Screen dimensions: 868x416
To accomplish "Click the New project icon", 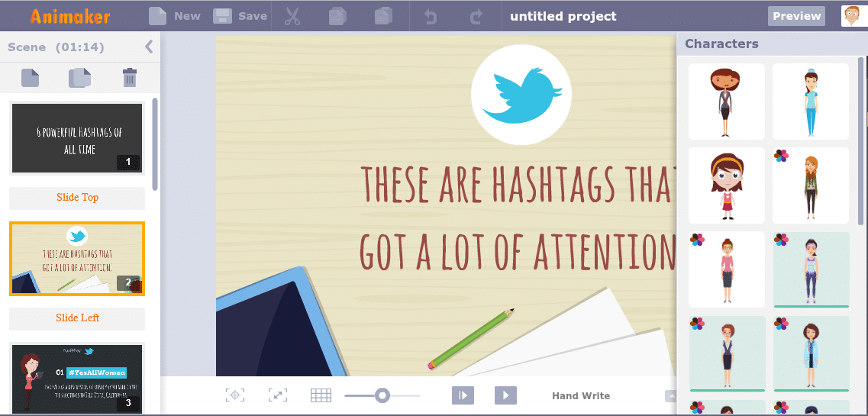I will tap(157, 16).
